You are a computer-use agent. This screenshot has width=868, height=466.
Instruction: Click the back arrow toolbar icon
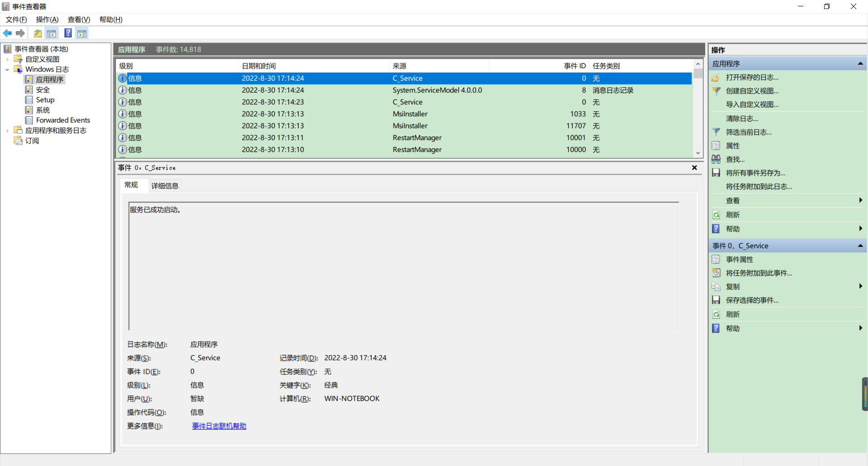tap(7, 33)
